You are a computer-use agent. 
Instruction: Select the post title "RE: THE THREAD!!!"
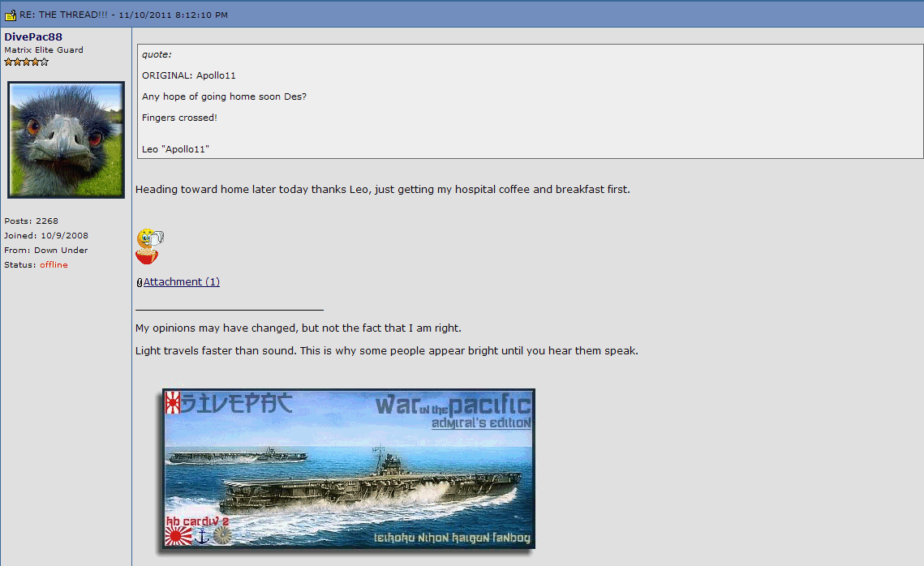click(63, 15)
